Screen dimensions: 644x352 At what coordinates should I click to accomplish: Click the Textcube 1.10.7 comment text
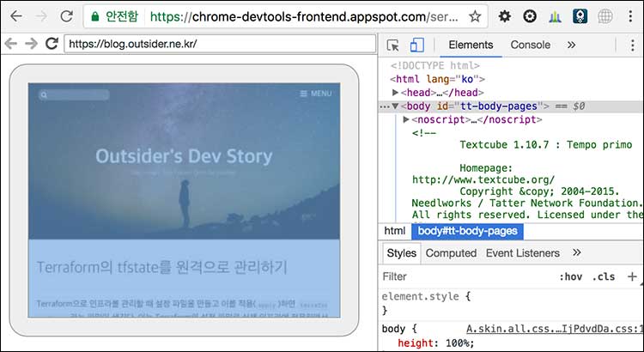tap(546, 144)
